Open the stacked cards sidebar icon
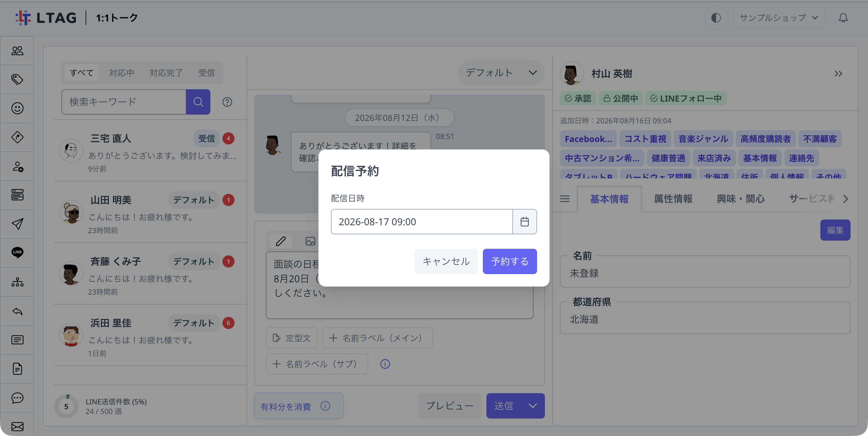The width and height of the screenshot is (868, 436). (x=17, y=195)
